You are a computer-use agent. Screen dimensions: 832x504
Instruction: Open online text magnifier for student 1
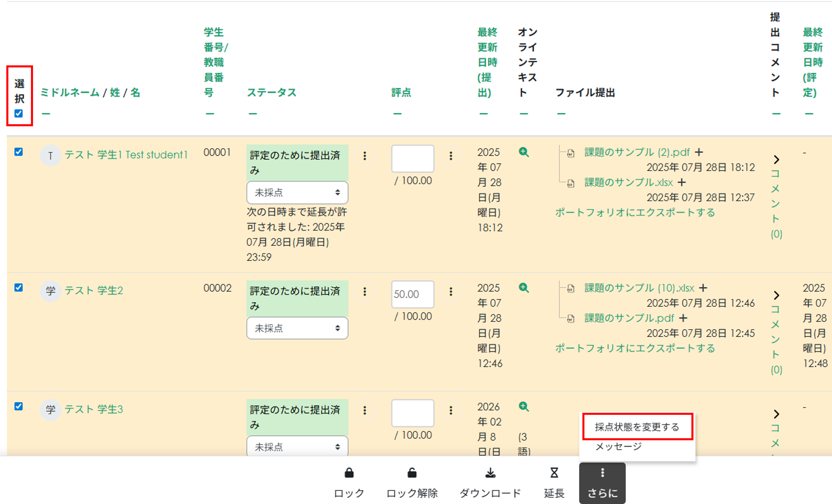[523, 152]
